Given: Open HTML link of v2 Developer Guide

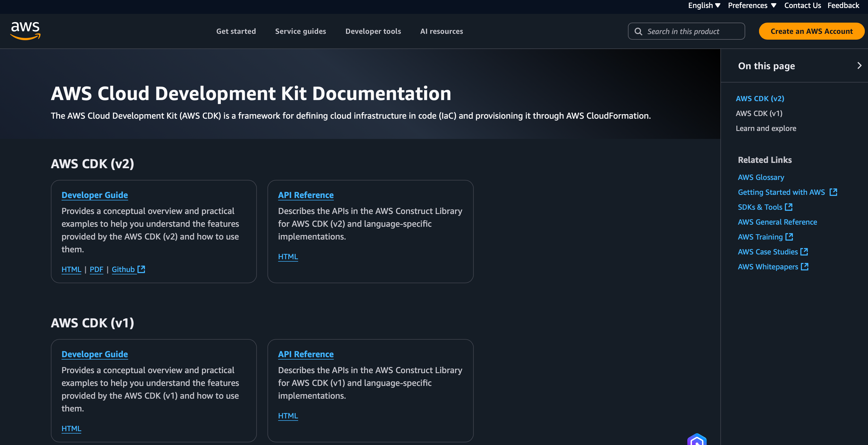Looking at the screenshot, I should coord(71,269).
